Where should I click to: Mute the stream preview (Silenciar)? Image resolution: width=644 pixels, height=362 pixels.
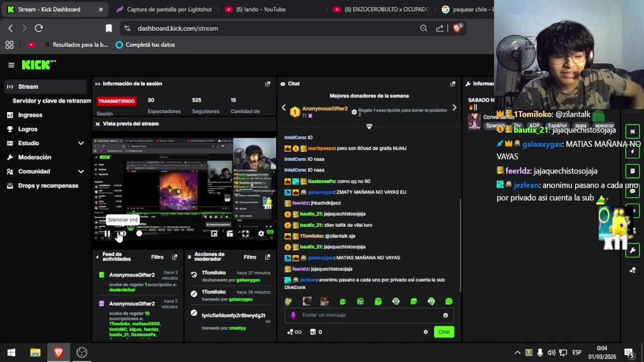(x=122, y=233)
